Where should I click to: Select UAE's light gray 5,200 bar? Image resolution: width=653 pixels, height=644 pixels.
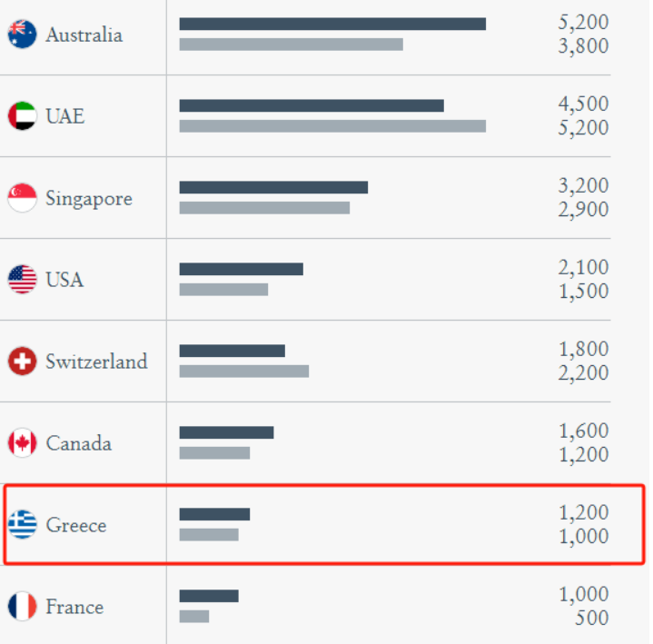tap(332, 126)
